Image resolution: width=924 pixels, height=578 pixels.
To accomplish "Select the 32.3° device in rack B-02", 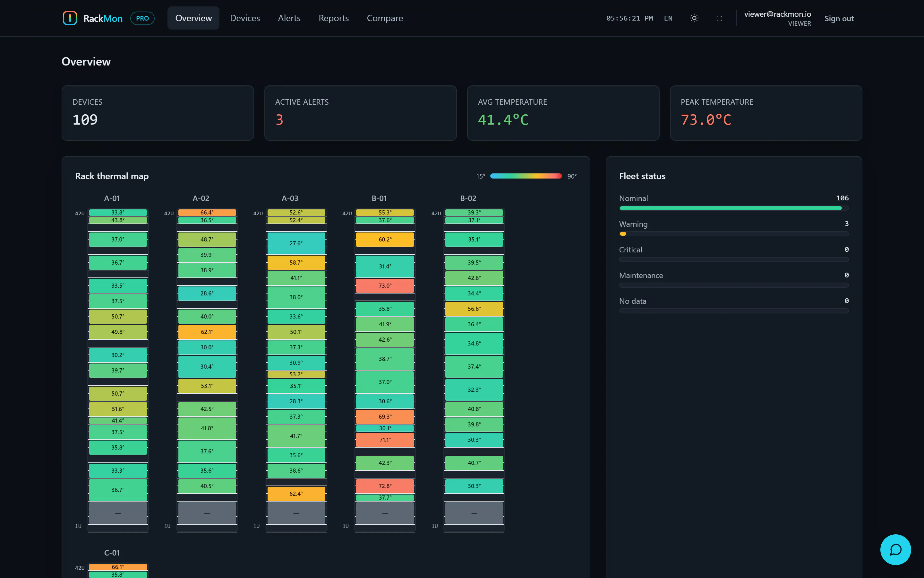I will pyautogui.click(x=474, y=390).
